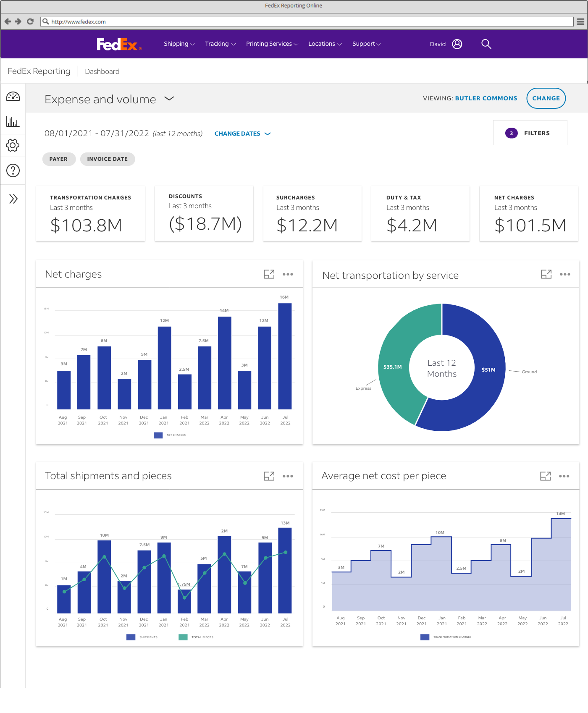
Task: Click the search magnifier in header
Action: [x=486, y=44]
